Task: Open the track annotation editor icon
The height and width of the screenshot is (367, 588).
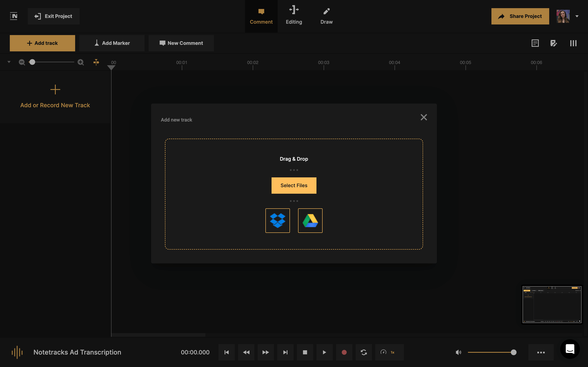Action: point(554,43)
